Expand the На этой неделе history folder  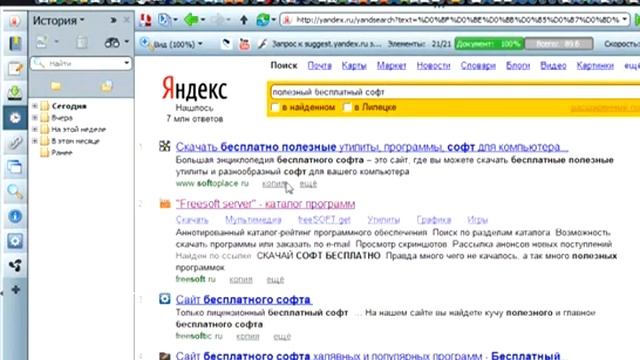35,129
